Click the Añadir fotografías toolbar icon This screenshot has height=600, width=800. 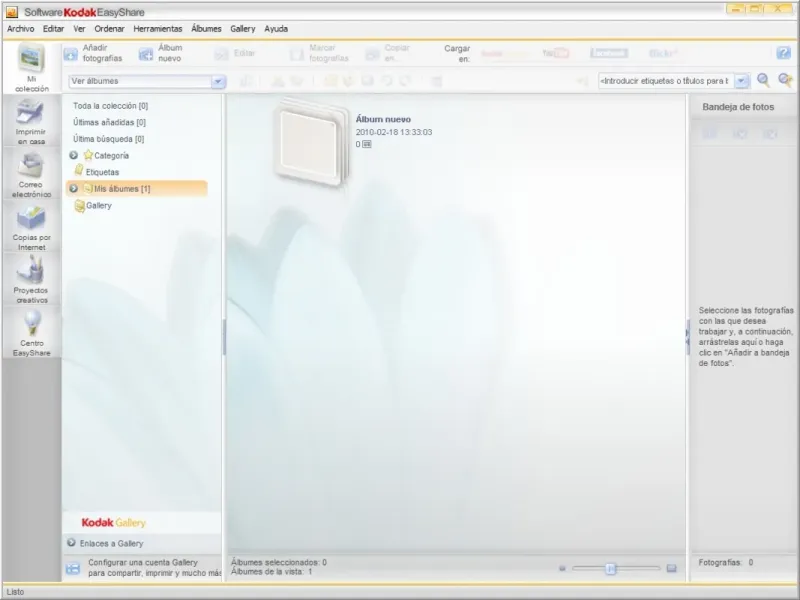click(x=71, y=53)
